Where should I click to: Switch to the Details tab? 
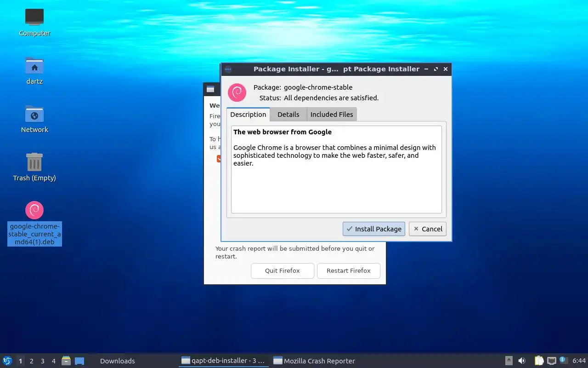pyautogui.click(x=288, y=115)
